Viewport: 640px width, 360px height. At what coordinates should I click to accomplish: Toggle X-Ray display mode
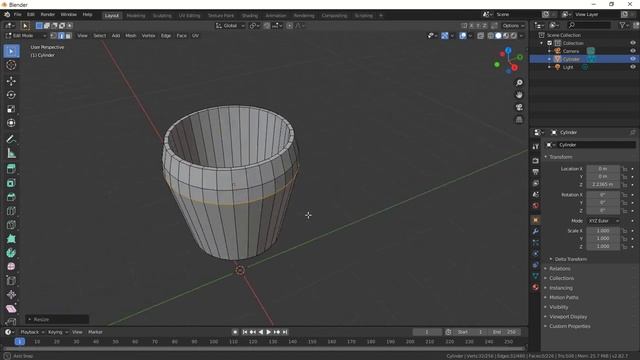[x=480, y=36]
